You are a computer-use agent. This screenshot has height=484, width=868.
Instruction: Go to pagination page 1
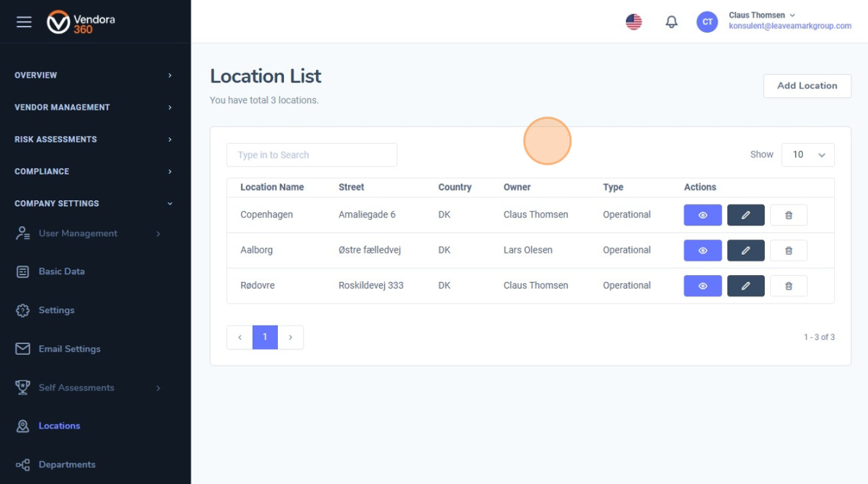[265, 337]
